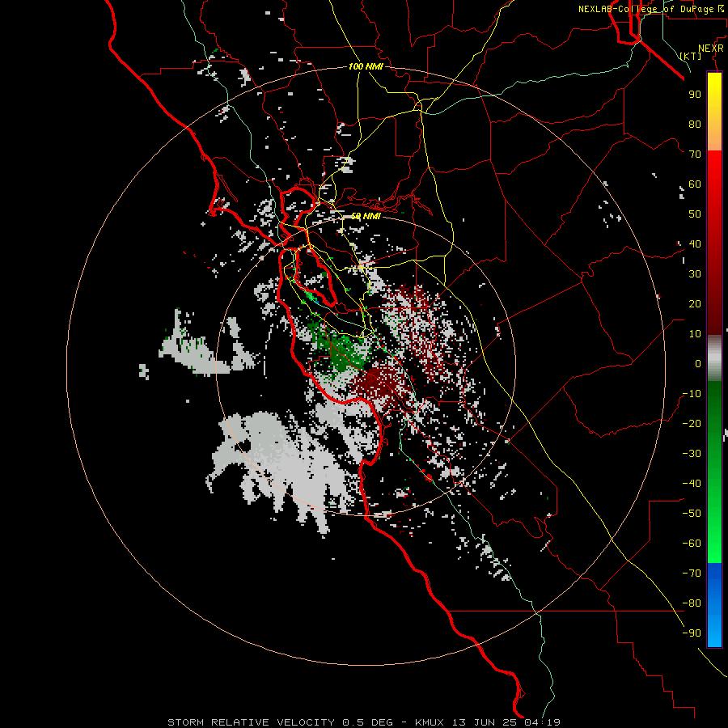Click the 50 NMI range ring label

(366, 216)
